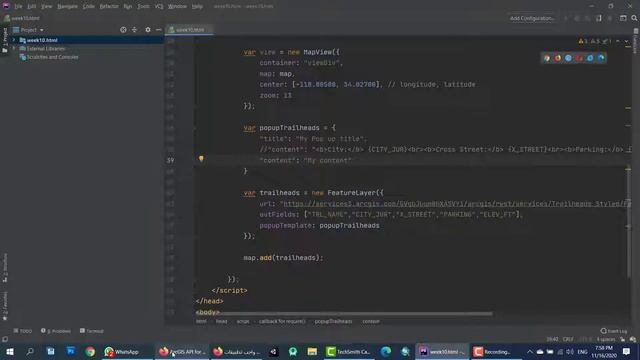
Task: Click Select Opened File locate icon
Action: pyautogui.click(x=123, y=30)
